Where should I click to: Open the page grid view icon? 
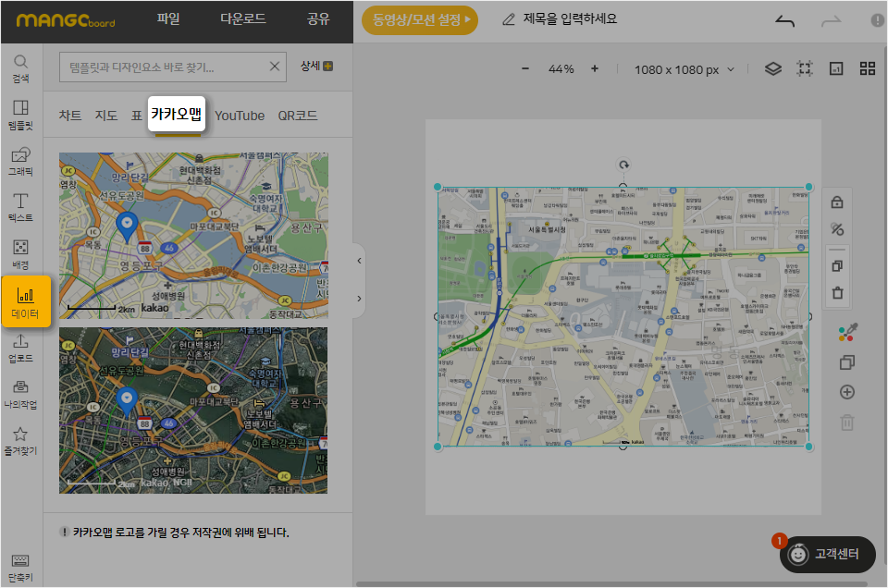867,69
